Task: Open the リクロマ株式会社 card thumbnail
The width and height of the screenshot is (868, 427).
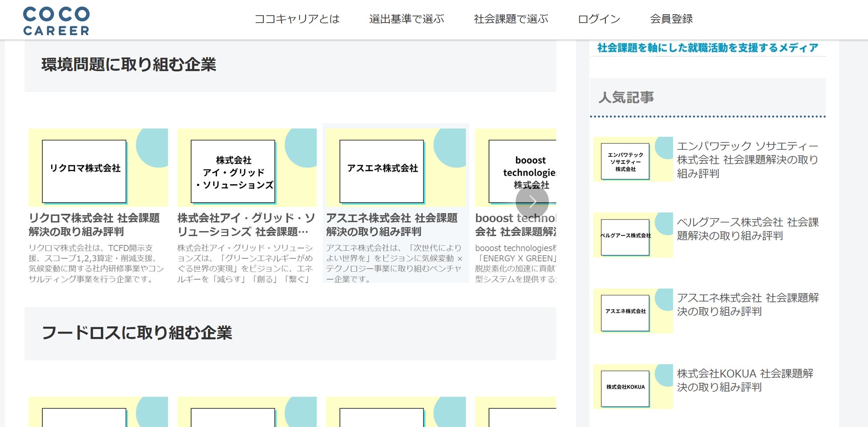Action: 98,167
